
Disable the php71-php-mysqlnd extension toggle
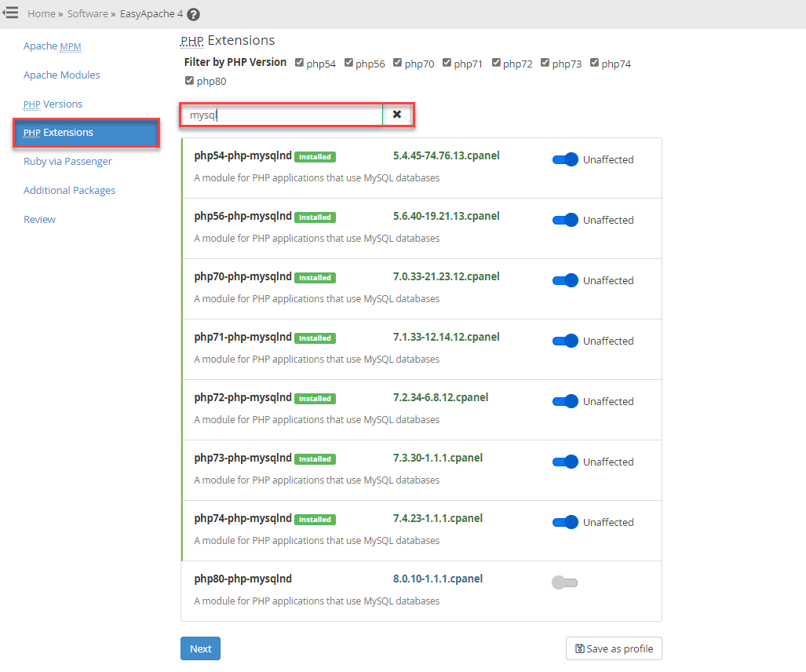[564, 341]
